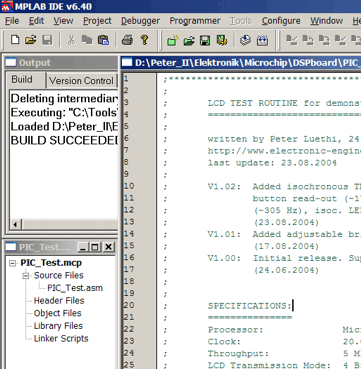
Task: Click the 'Loaded D:\Peter_II' output line
Action: tap(64, 127)
